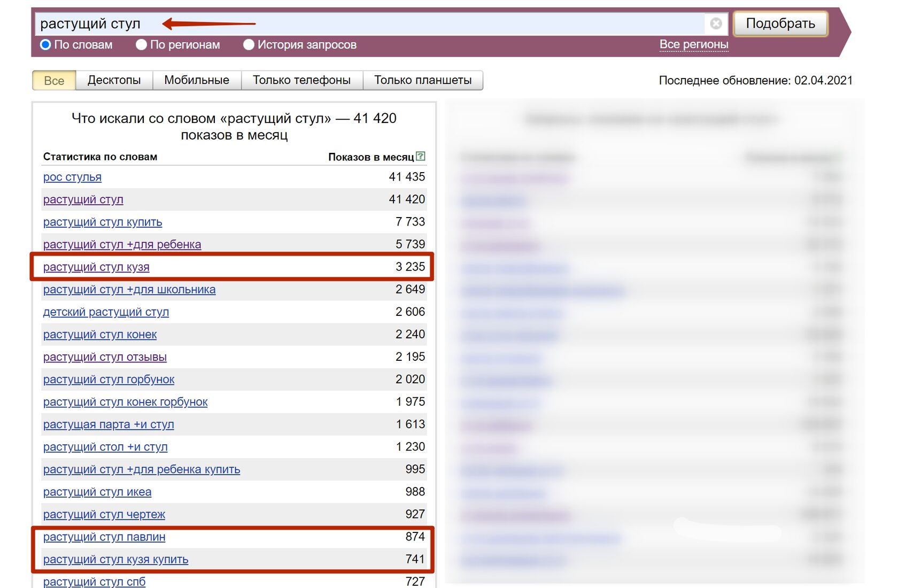This screenshot has height=588, width=898.
Task: Click the Показов в месяц column header
Action: (x=371, y=157)
